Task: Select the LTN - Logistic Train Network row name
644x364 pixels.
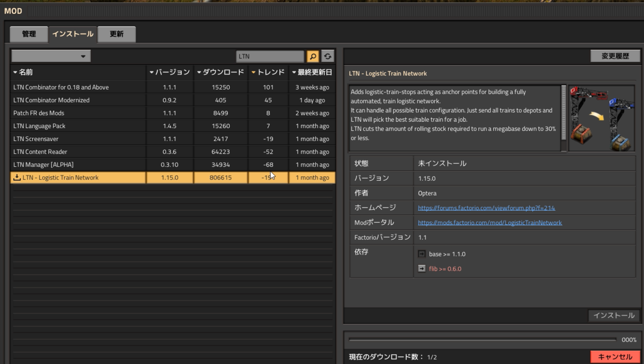Action: (61, 177)
